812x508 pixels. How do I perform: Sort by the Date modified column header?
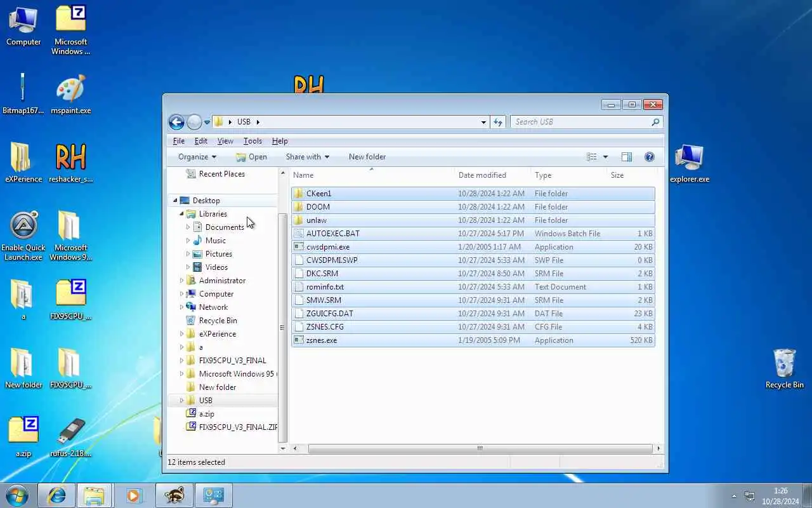[x=492, y=175]
